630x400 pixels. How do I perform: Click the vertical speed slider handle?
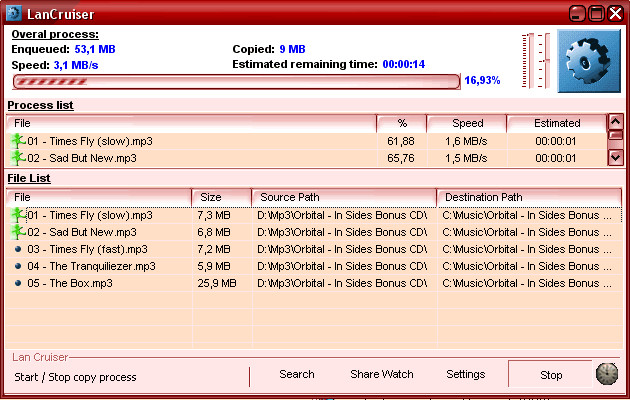click(x=544, y=61)
